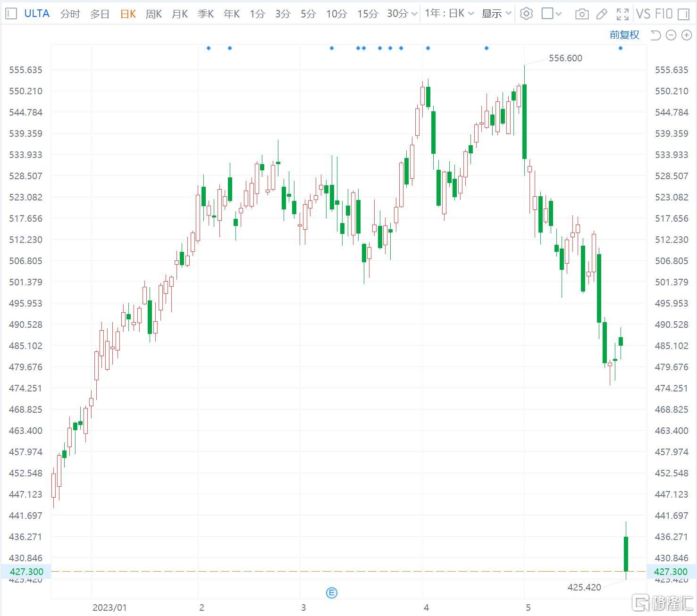Select the 月K monthly candlestick tab
The width and height of the screenshot is (697, 616).
pyautogui.click(x=180, y=14)
